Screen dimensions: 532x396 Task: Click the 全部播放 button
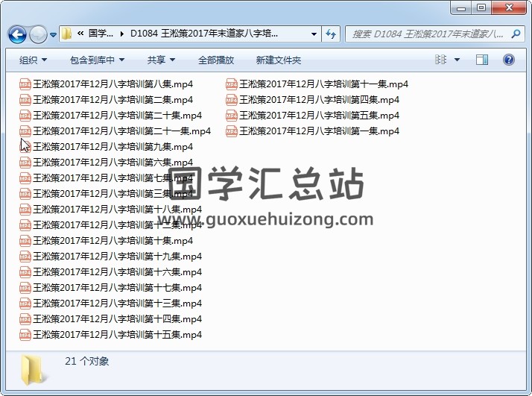[x=216, y=60]
